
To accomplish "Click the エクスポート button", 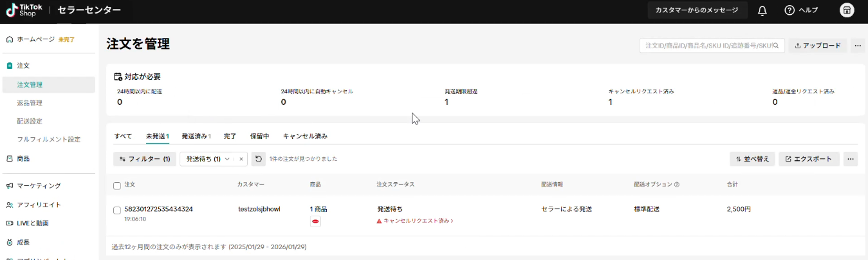I will pyautogui.click(x=809, y=159).
